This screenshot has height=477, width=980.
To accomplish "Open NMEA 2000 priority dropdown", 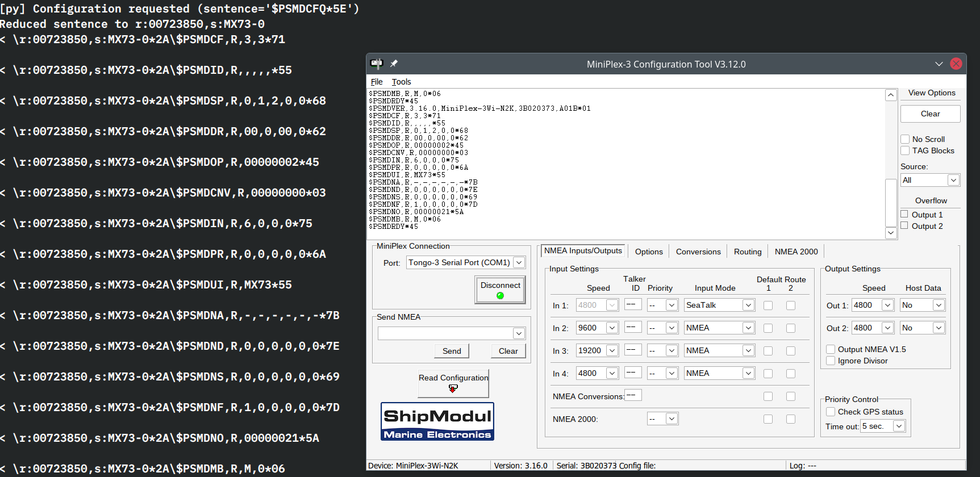I will (x=663, y=419).
